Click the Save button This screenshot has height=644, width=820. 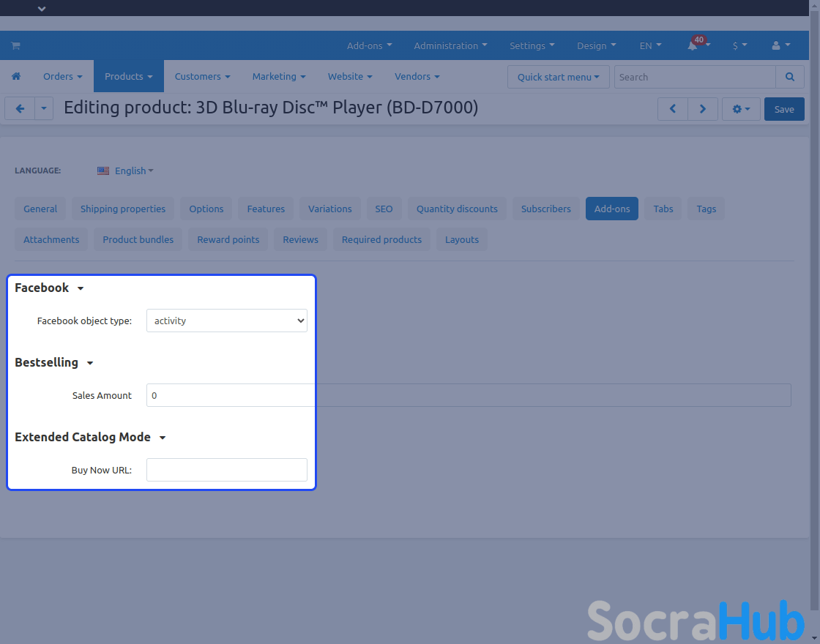(x=784, y=109)
